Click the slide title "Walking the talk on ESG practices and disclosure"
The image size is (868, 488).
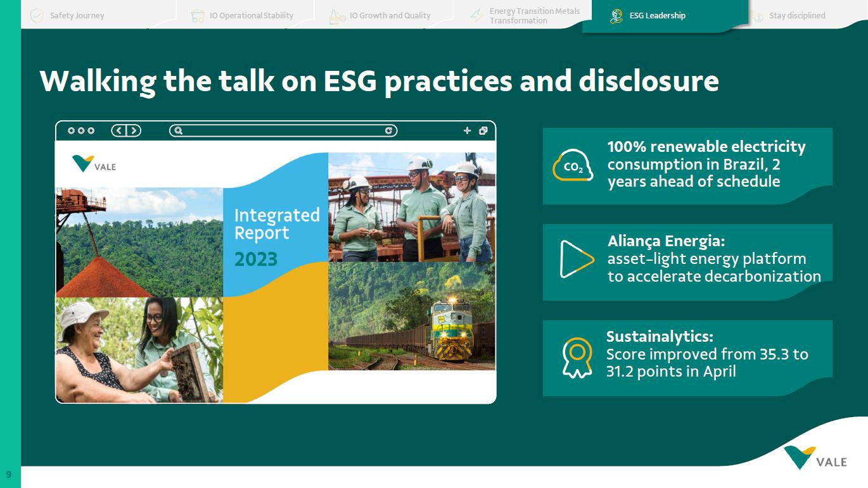379,82
